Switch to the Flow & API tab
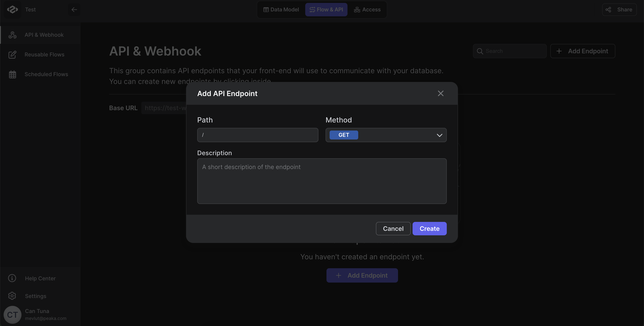The image size is (644, 326). pos(326,9)
